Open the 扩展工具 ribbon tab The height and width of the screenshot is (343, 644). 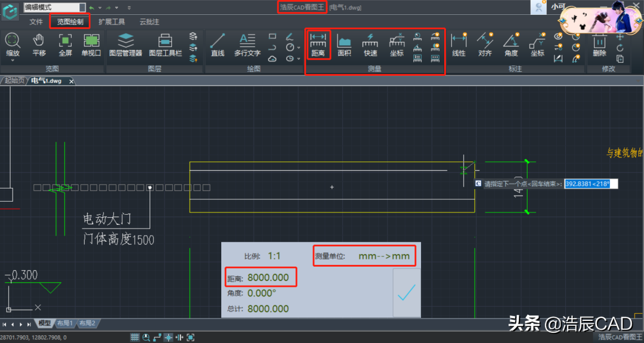112,21
